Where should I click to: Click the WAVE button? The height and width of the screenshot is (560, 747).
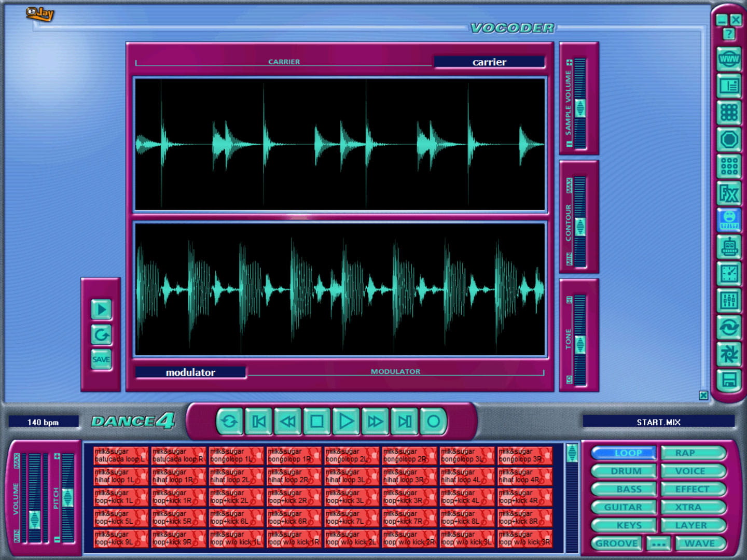click(700, 543)
